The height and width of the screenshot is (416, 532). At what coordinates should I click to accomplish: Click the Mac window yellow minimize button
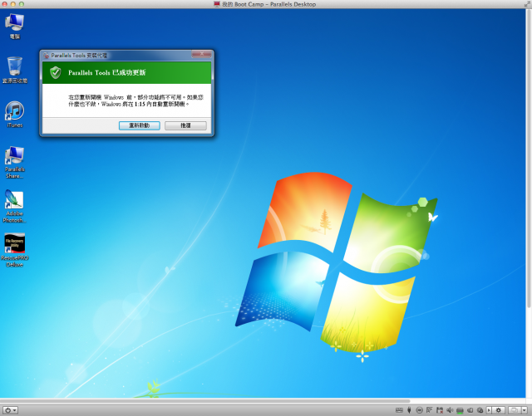(13, 4)
